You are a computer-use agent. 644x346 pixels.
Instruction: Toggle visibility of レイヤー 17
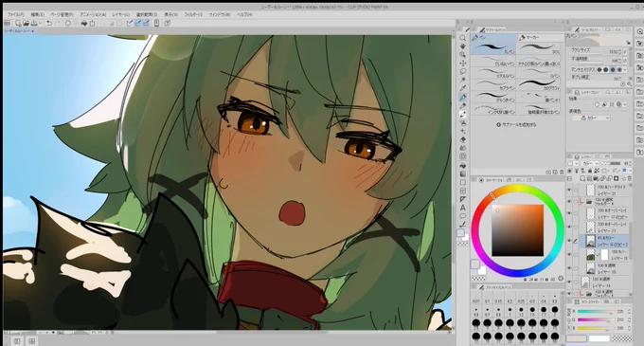coord(569,227)
